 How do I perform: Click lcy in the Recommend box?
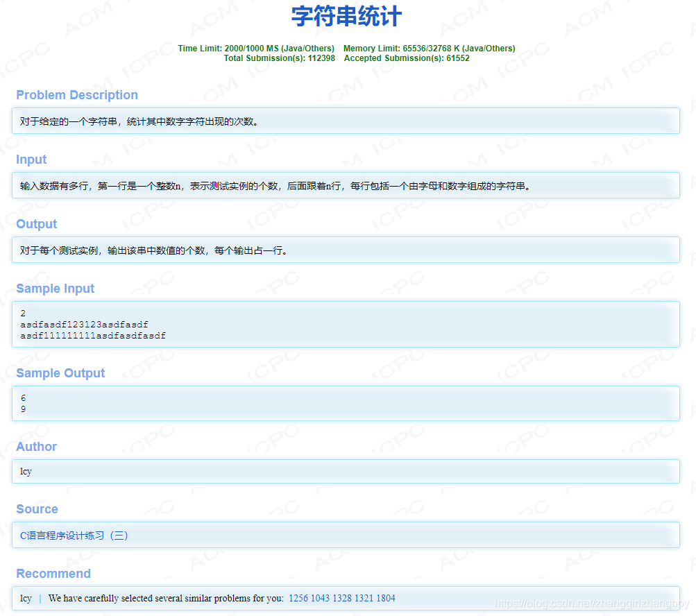coord(26,598)
